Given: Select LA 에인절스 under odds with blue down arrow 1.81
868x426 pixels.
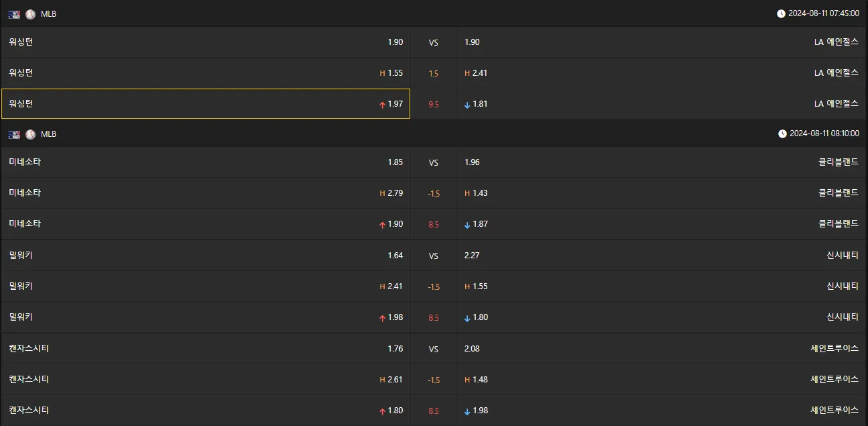Looking at the screenshot, I should click(662, 104).
